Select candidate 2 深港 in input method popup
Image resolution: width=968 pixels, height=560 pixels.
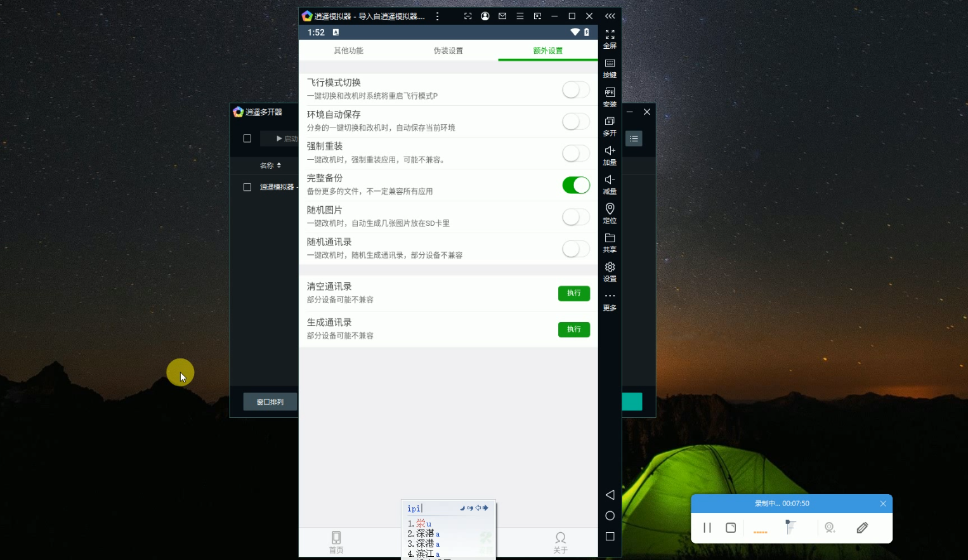[426, 533]
